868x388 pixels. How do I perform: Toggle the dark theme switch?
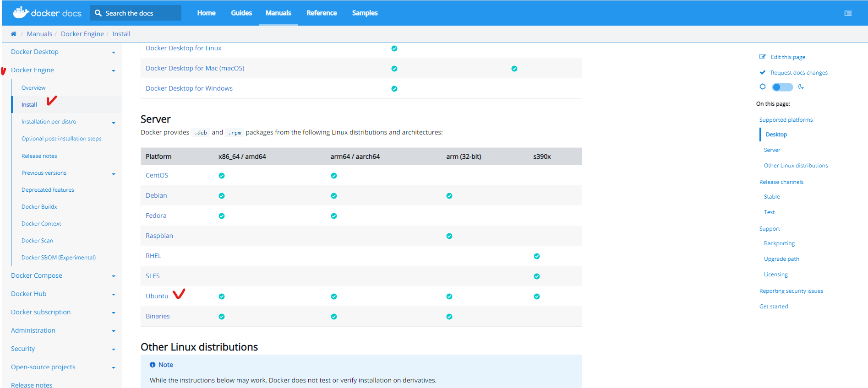(782, 87)
